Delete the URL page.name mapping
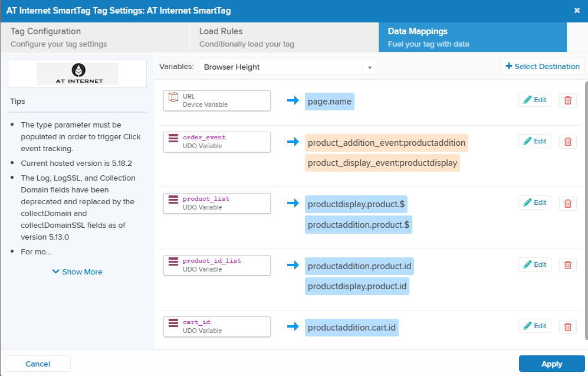The width and height of the screenshot is (588, 376). (567, 100)
